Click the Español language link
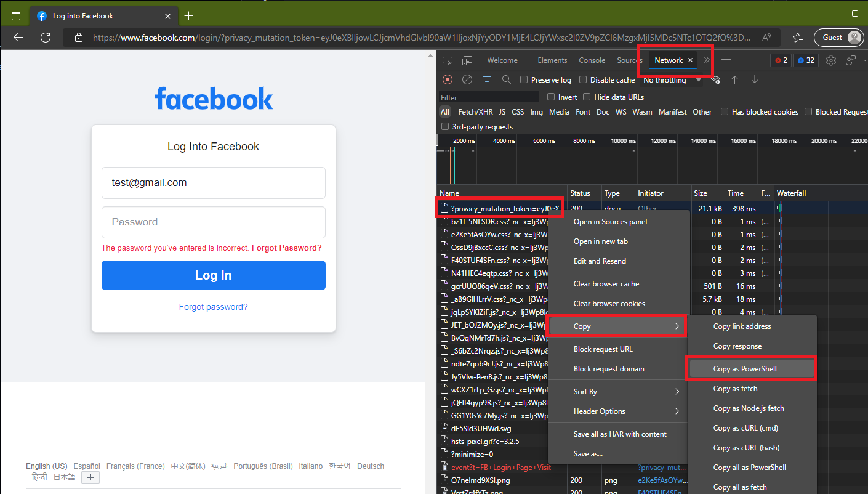This screenshot has height=494, width=868. 87,466
